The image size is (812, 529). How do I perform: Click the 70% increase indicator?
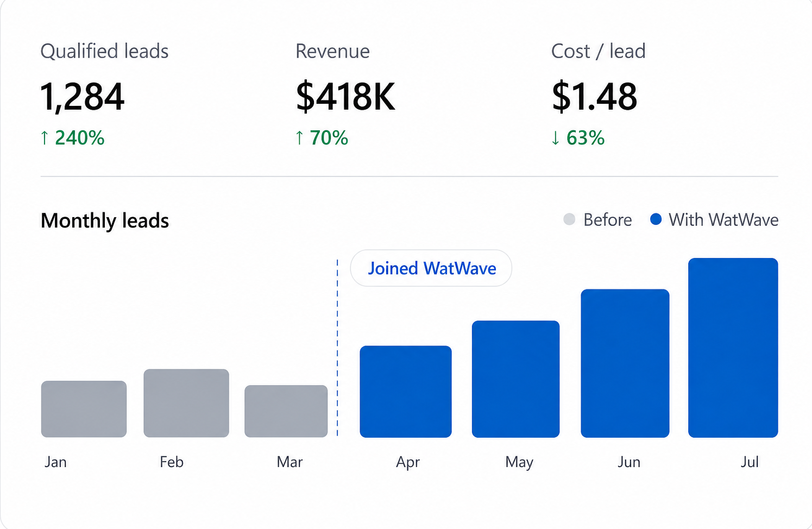pos(322,138)
